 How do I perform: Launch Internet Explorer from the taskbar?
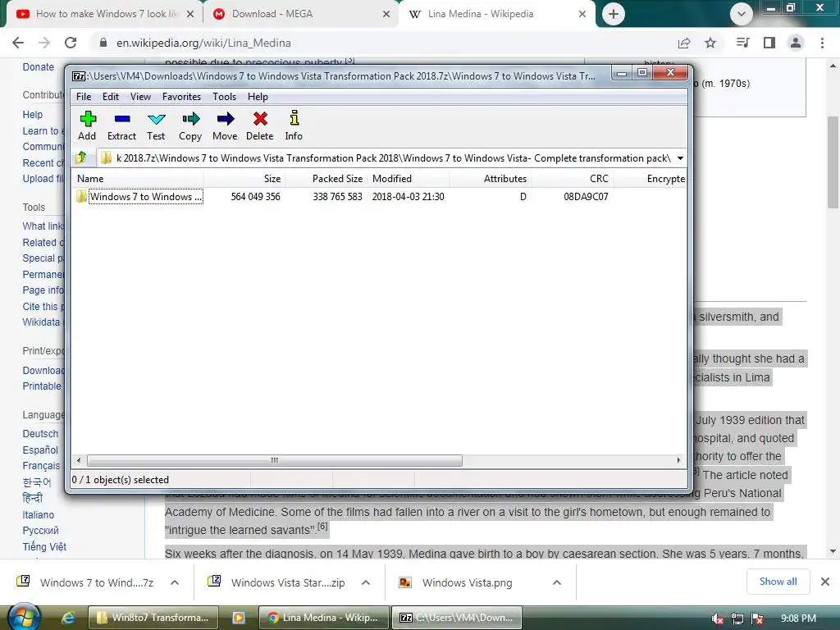point(68,618)
